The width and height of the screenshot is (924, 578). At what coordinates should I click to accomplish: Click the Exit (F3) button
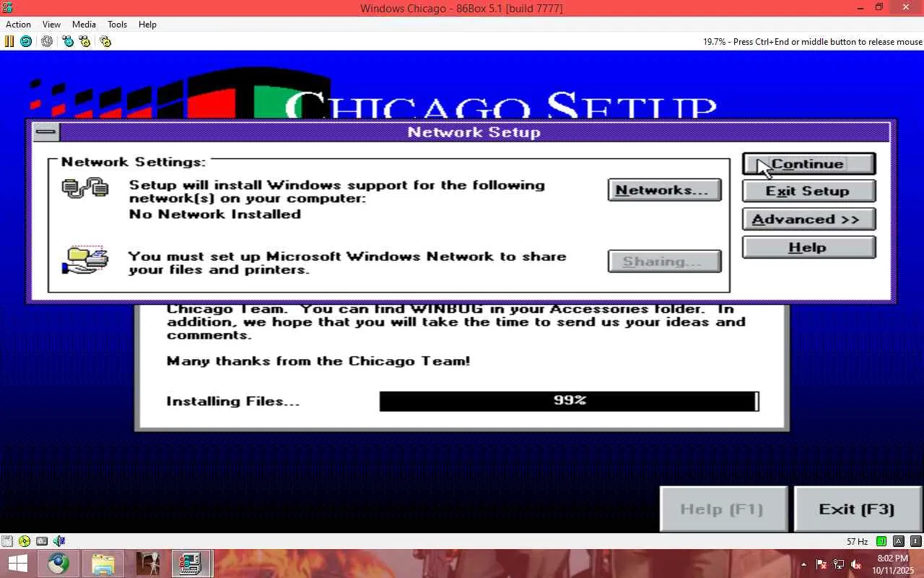tap(857, 509)
